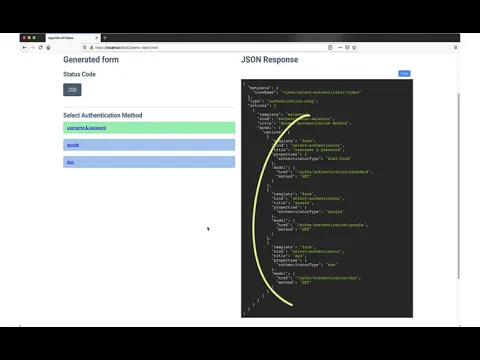The height and width of the screenshot is (360, 480).
Task: Click the blue button above JSON response
Action: (x=404, y=74)
